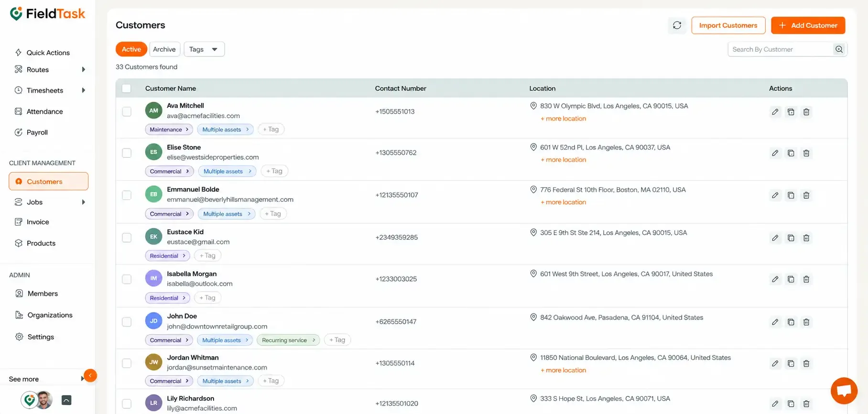Open the chat support bubble
This screenshot has width=868, height=414.
coord(844,391)
